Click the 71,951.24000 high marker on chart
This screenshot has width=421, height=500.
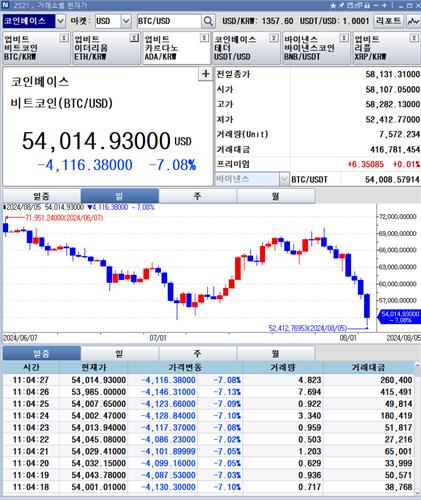64,218
